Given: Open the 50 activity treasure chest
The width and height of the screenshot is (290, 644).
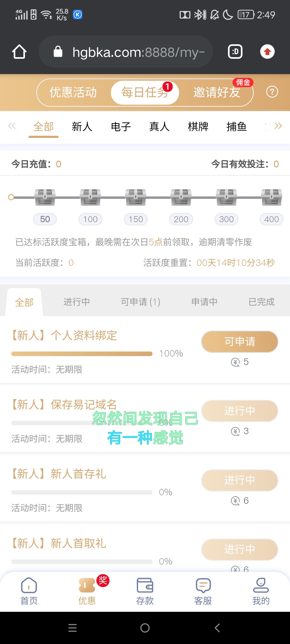Looking at the screenshot, I should click(x=45, y=197).
